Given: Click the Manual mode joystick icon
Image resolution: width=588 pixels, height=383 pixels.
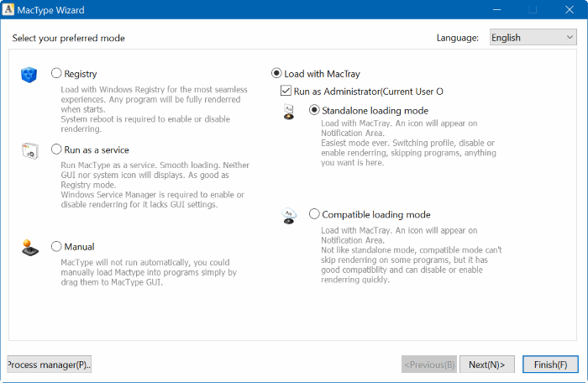Looking at the screenshot, I should [x=29, y=248].
